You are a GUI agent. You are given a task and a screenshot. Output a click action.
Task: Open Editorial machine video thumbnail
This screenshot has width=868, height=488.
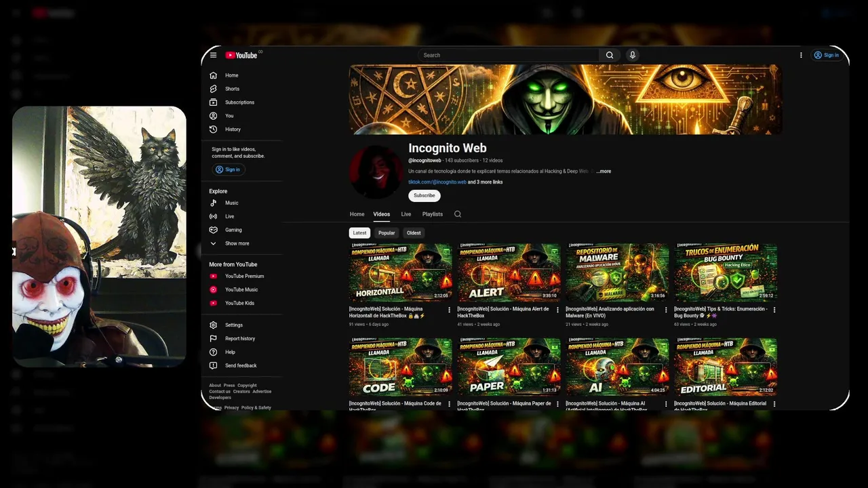click(726, 367)
